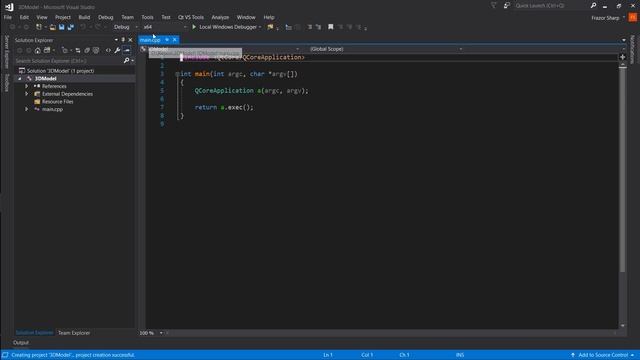Open Solution Explorer window position dropdown
The height and width of the screenshot is (360, 640).
tap(116, 40)
